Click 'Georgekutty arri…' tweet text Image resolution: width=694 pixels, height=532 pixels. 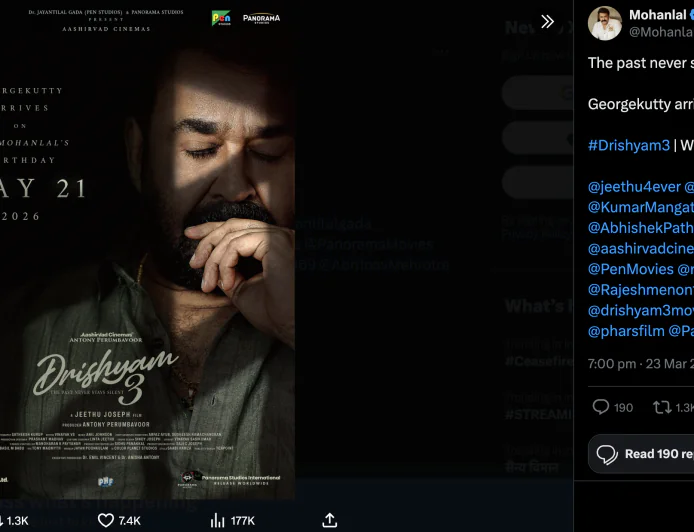[x=640, y=104]
